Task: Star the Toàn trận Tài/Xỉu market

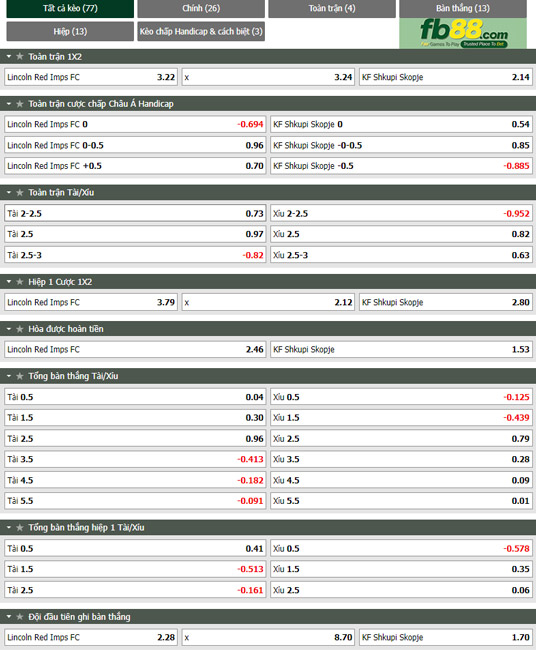Action: [20, 193]
